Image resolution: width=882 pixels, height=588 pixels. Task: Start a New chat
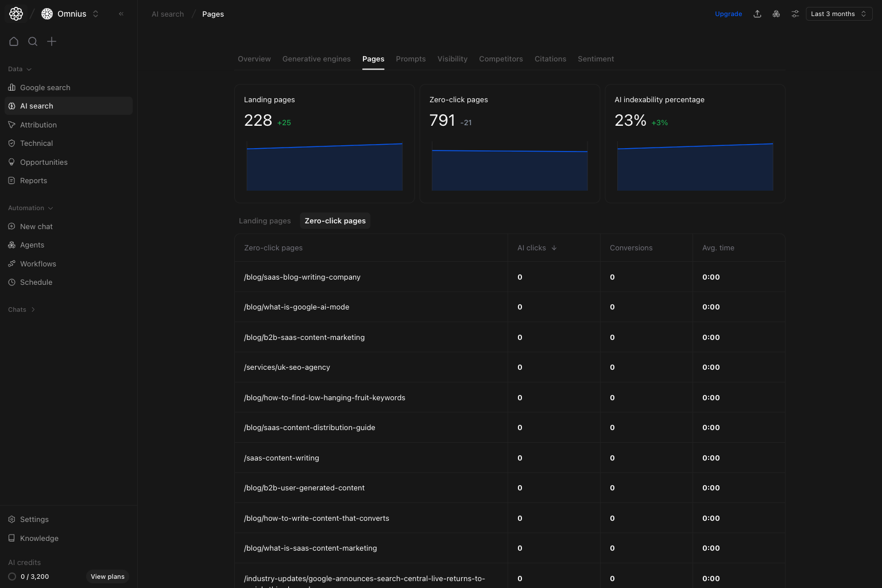click(x=37, y=226)
